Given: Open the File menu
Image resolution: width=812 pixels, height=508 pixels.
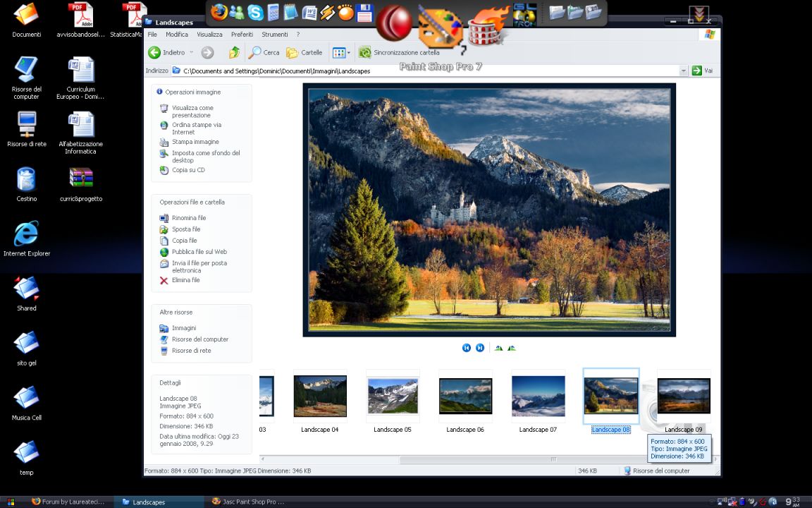Looking at the screenshot, I should [152, 34].
